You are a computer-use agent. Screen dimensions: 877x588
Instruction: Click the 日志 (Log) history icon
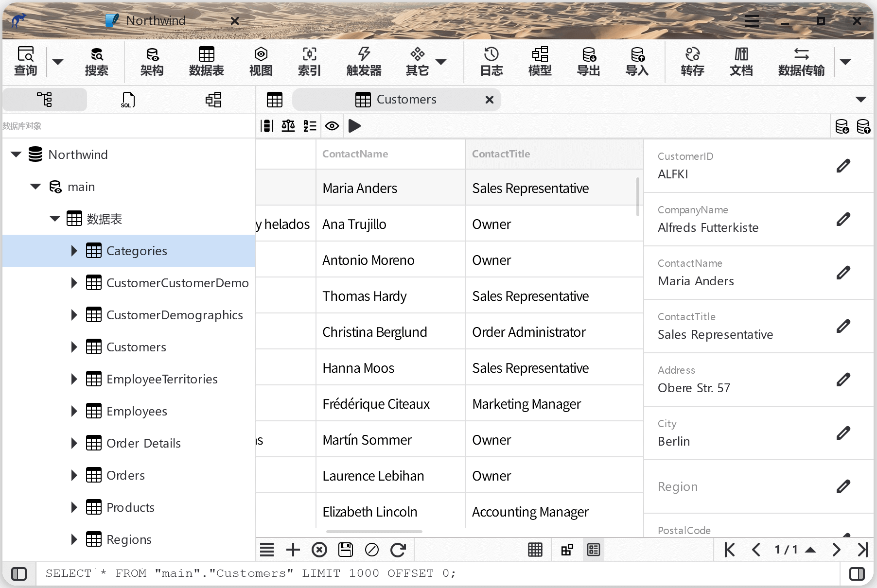[x=491, y=61]
